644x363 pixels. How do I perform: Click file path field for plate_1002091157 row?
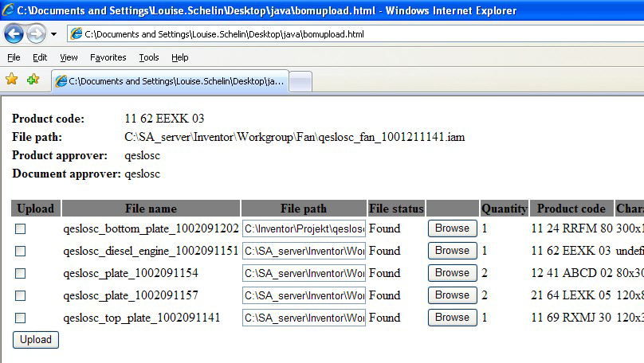[x=304, y=295]
